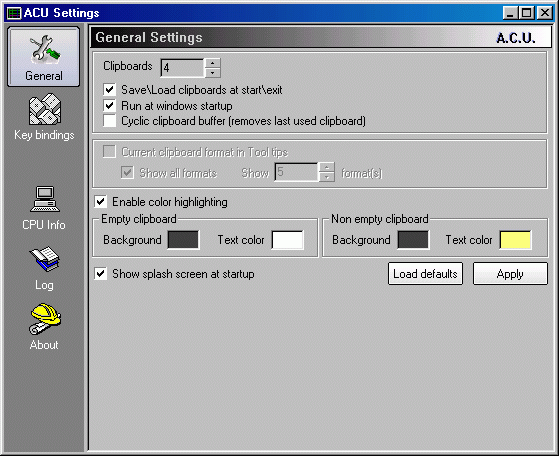Screen dimensions: 559x456
Task: Open the Log papers icon
Action: coord(45,259)
